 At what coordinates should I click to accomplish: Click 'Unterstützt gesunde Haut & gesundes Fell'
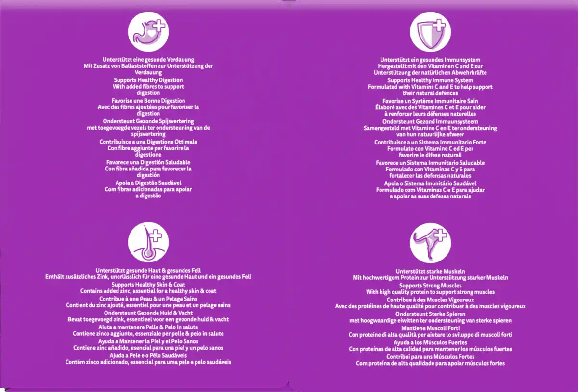pos(148,271)
